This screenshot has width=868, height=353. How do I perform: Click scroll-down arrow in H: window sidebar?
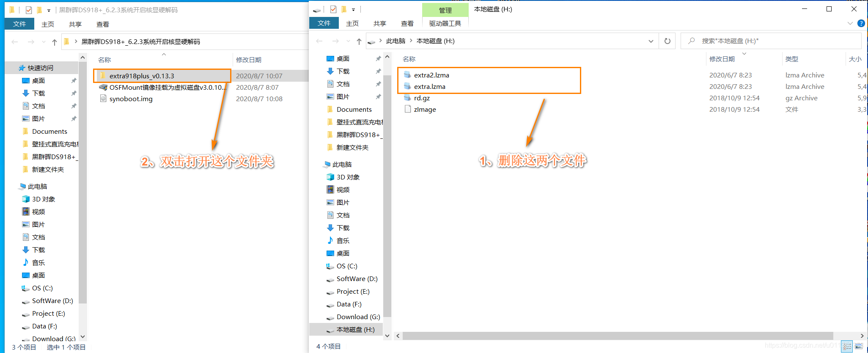pos(387,336)
